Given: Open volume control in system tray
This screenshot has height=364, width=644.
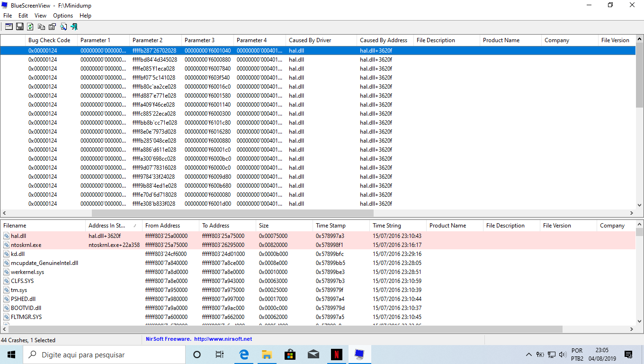Looking at the screenshot, I should click(563, 355).
